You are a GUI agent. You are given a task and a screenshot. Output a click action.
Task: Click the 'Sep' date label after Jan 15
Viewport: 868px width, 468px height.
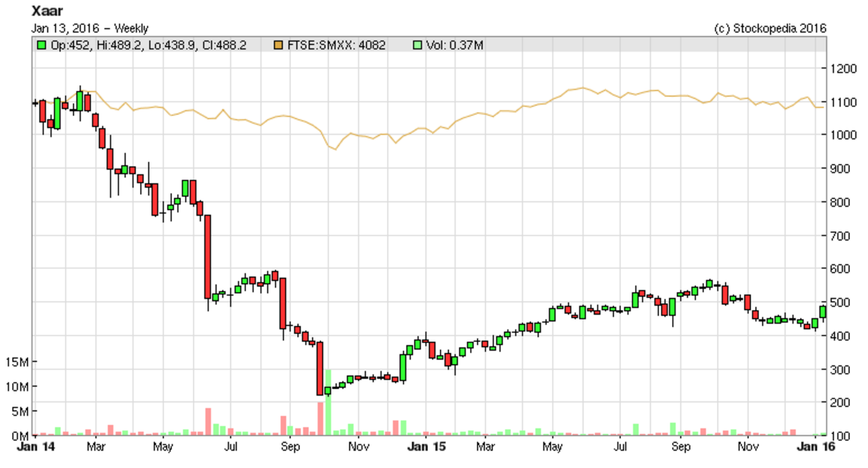681,446
